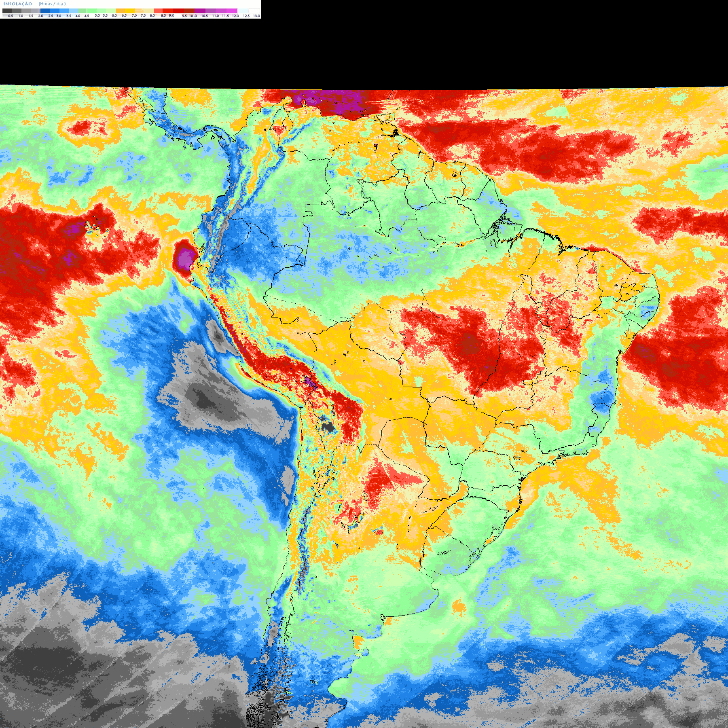The width and height of the screenshot is (728, 728).
Task: Click the '(Horas / dia)' units label
Action: (x=52, y=4)
